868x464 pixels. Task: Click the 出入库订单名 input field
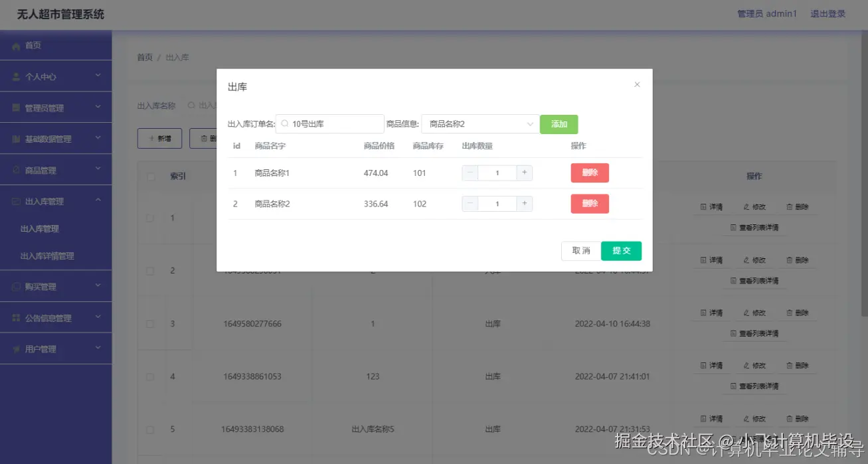(x=329, y=123)
